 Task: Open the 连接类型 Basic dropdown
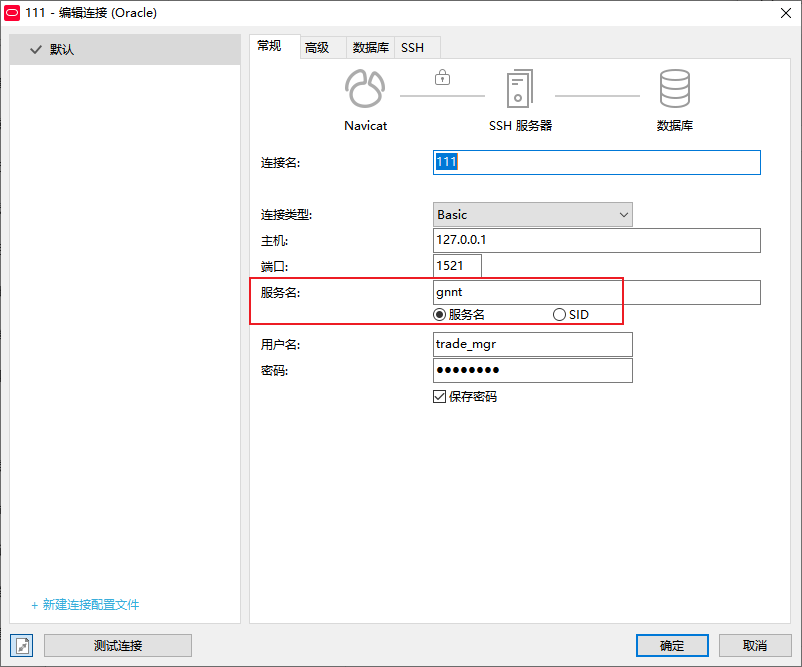pyautogui.click(x=532, y=214)
